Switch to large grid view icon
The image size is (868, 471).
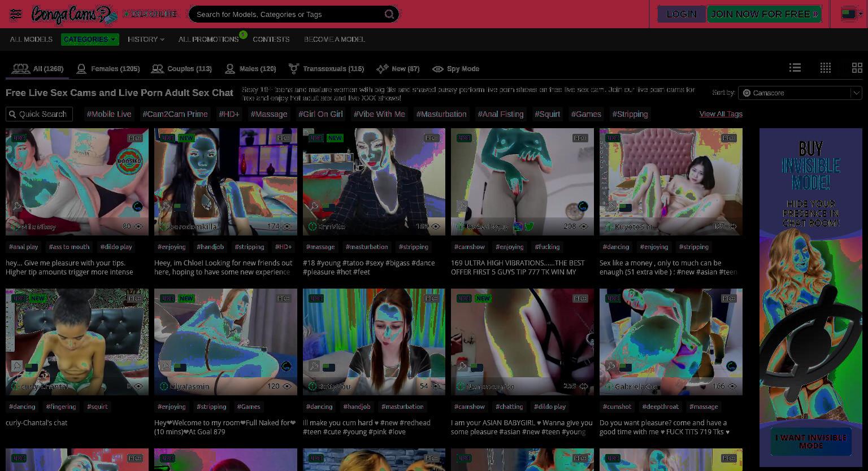[x=857, y=68]
